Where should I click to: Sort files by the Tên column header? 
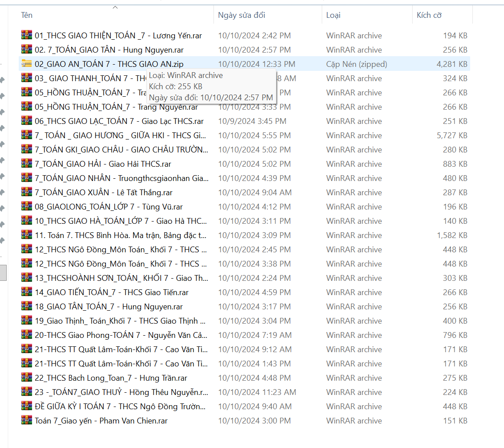(27, 15)
